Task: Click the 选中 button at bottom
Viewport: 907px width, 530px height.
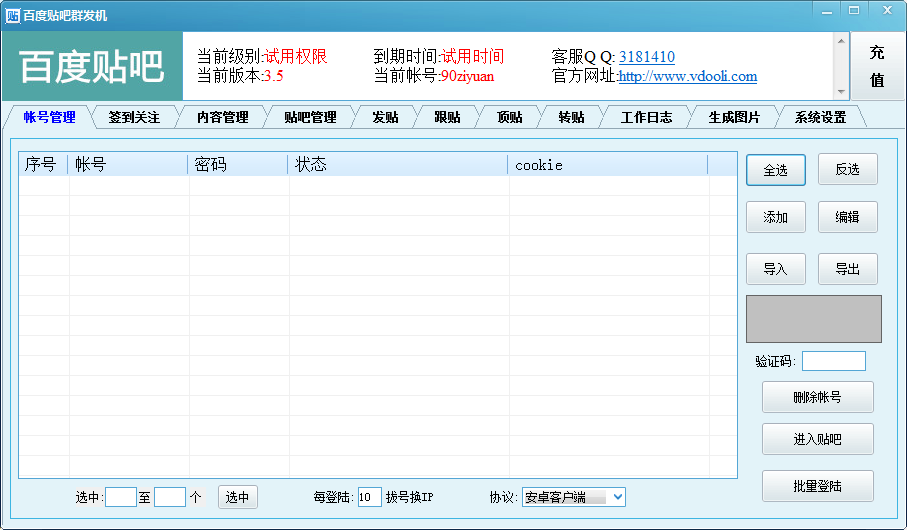Action: [x=237, y=497]
